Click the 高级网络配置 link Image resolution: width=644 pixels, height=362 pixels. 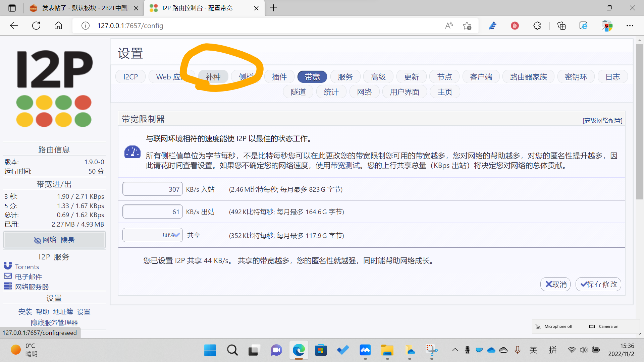tap(602, 120)
